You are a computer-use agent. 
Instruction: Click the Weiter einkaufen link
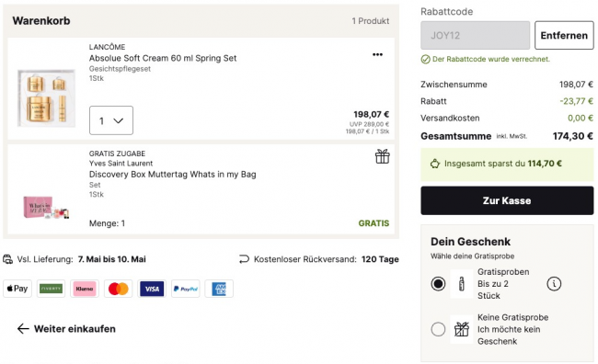point(75,328)
